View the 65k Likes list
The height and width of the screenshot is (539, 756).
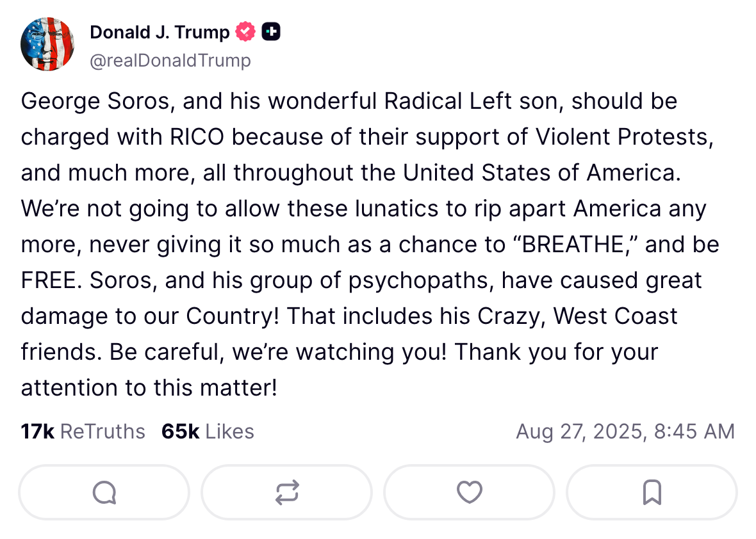[208, 431]
